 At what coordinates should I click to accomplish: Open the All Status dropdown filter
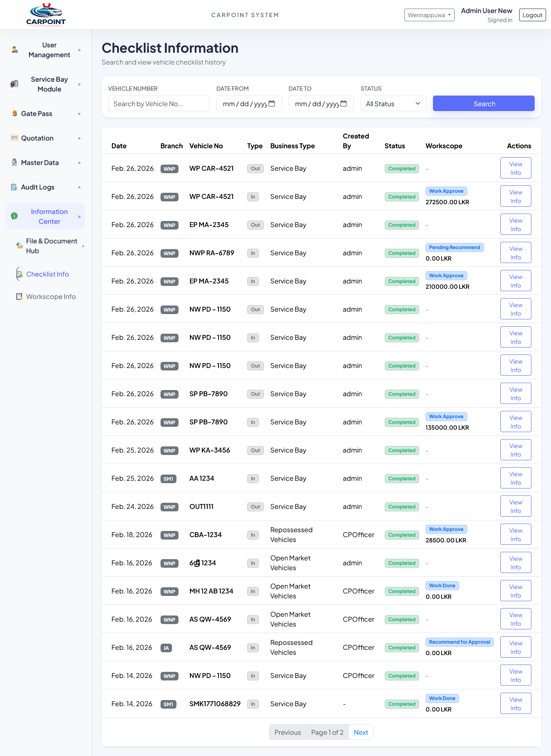[393, 104]
